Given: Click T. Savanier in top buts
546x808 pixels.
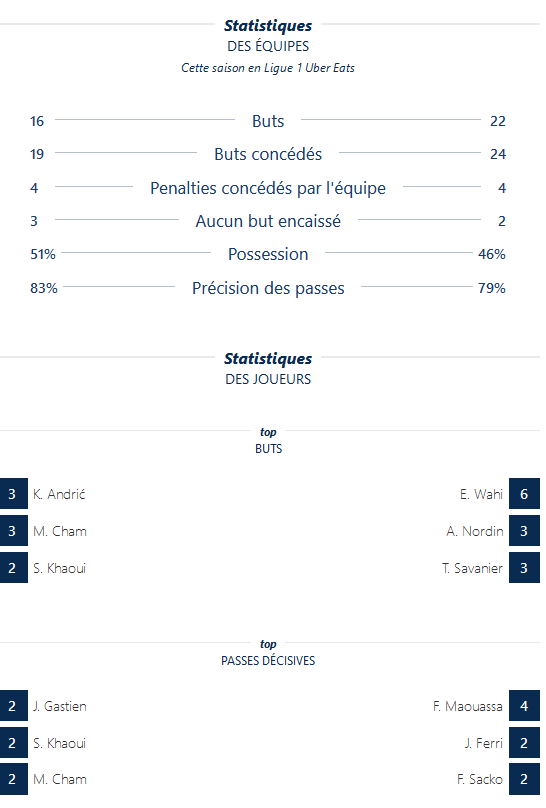Looking at the screenshot, I should (472, 568).
